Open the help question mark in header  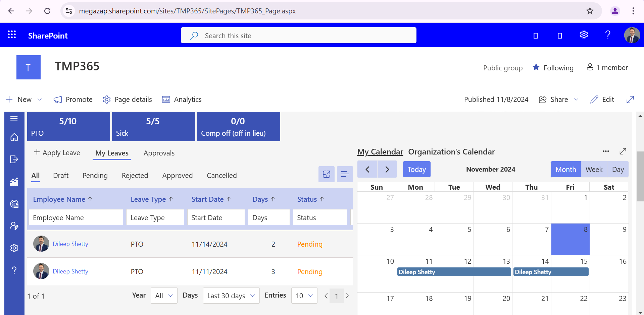point(608,35)
